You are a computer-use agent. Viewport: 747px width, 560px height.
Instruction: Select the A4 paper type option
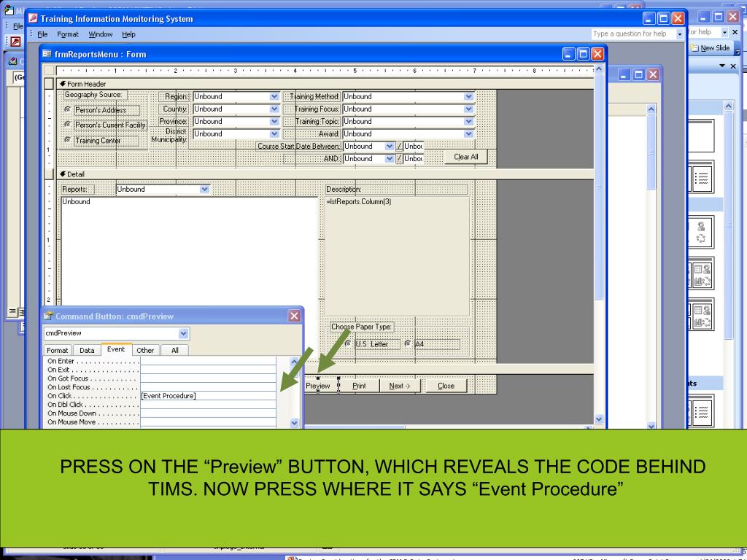coord(408,343)
